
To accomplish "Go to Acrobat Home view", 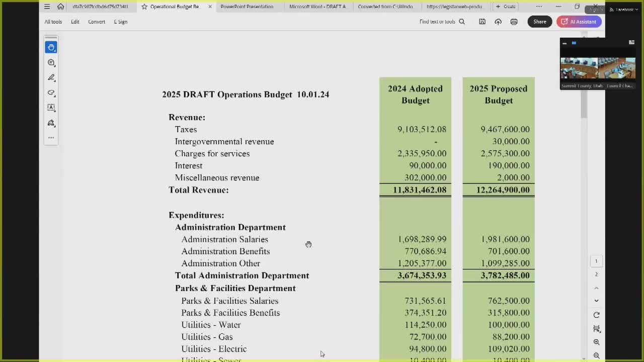I will point(60,7).
